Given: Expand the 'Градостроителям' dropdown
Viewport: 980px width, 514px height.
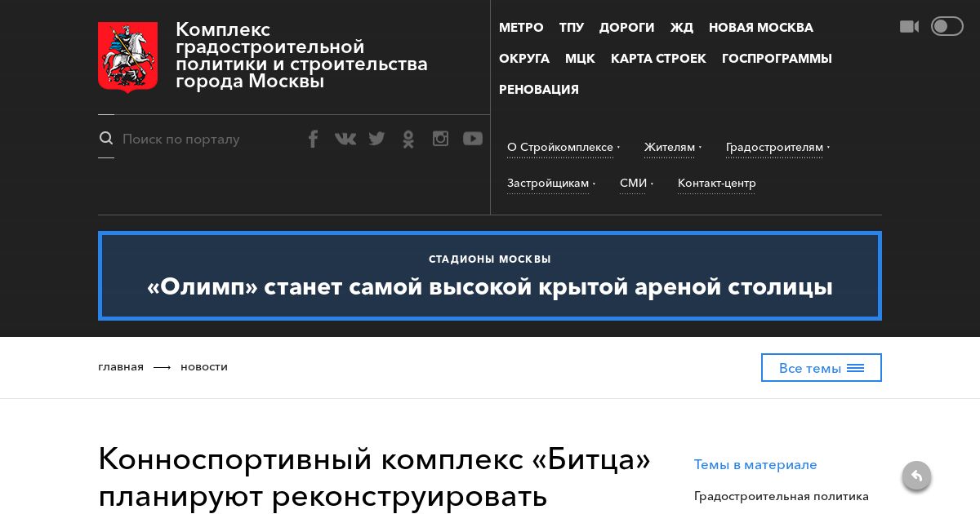Looking at the screenshot, I should [777, 148].
